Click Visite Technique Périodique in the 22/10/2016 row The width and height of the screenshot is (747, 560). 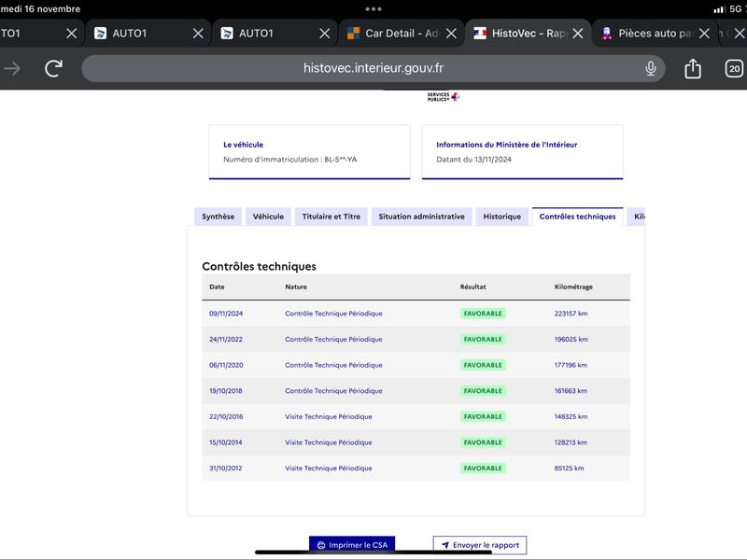click(x=329, y=416)
